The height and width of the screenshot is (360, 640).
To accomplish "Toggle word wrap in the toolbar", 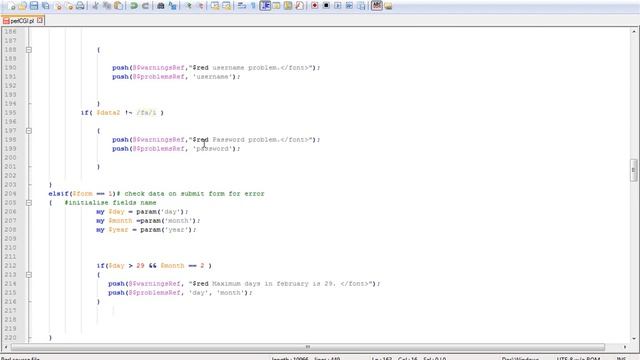I will (x=242, y=6).
